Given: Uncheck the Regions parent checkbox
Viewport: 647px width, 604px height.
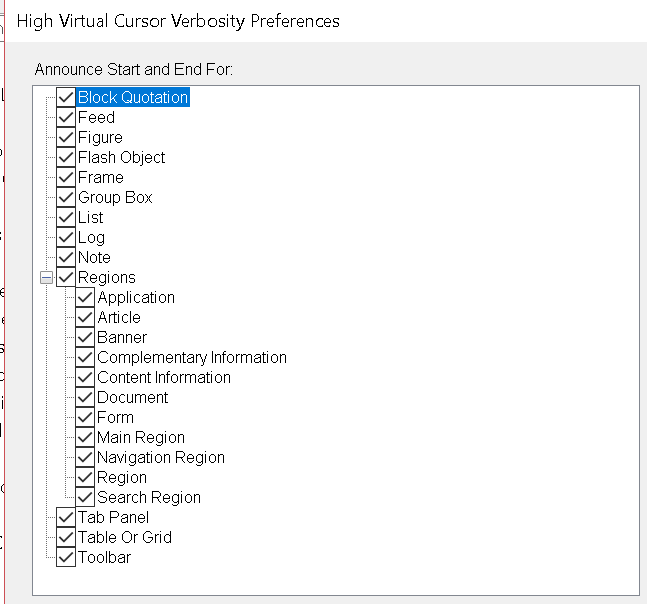Looking at the screenshot, I should 66,278.
